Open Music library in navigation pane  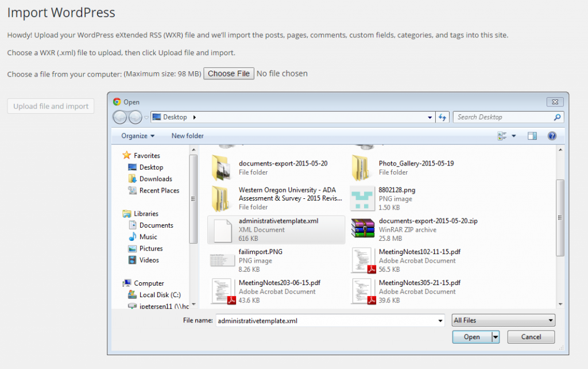point(148,237)
